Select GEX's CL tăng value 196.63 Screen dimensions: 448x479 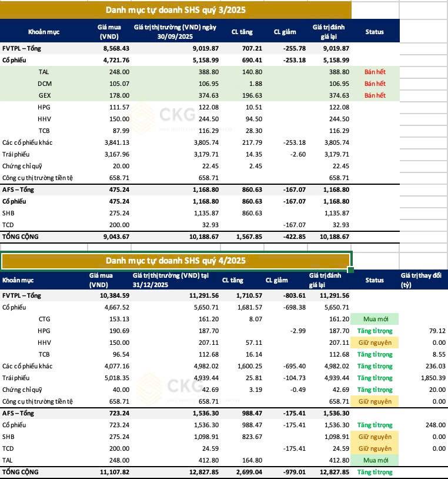(x=252, y=95)
